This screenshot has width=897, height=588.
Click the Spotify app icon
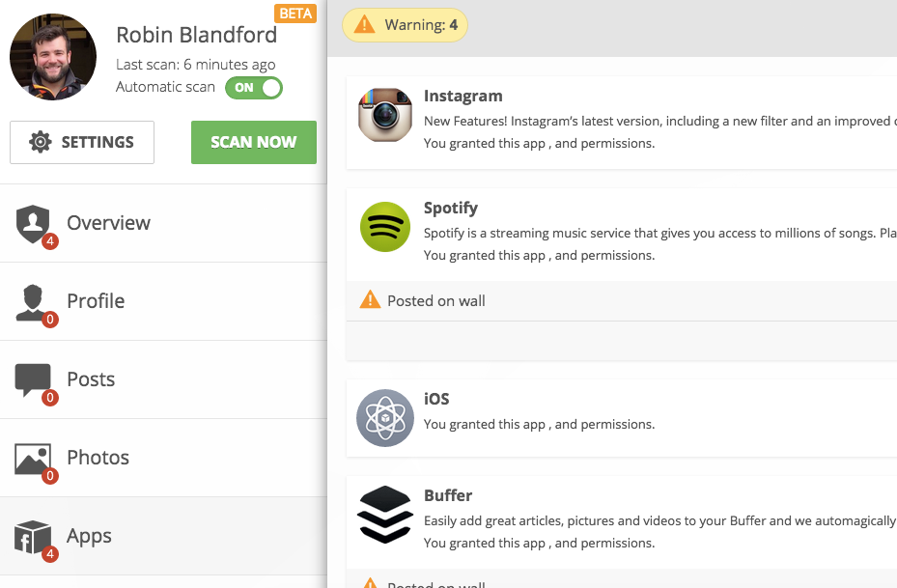(385, 227)
